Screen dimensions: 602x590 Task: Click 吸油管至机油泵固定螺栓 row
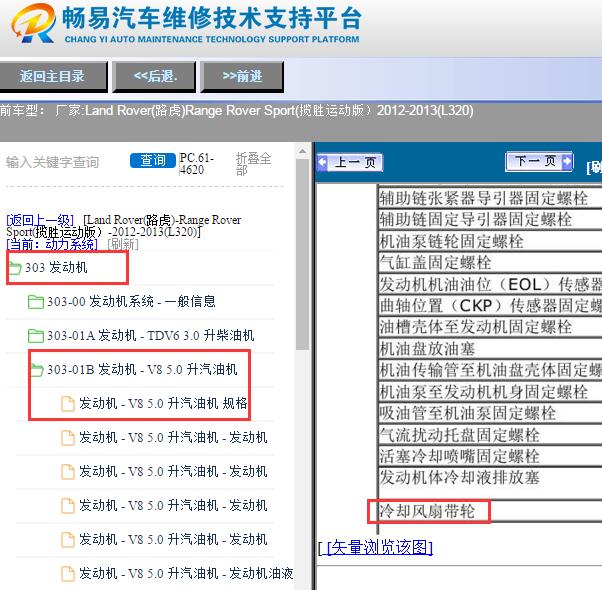click(x=490, y=413)
